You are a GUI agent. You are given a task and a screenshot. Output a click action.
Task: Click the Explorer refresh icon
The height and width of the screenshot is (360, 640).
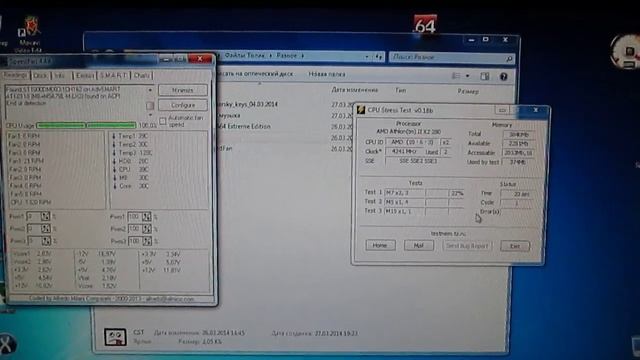click(379, 57)
